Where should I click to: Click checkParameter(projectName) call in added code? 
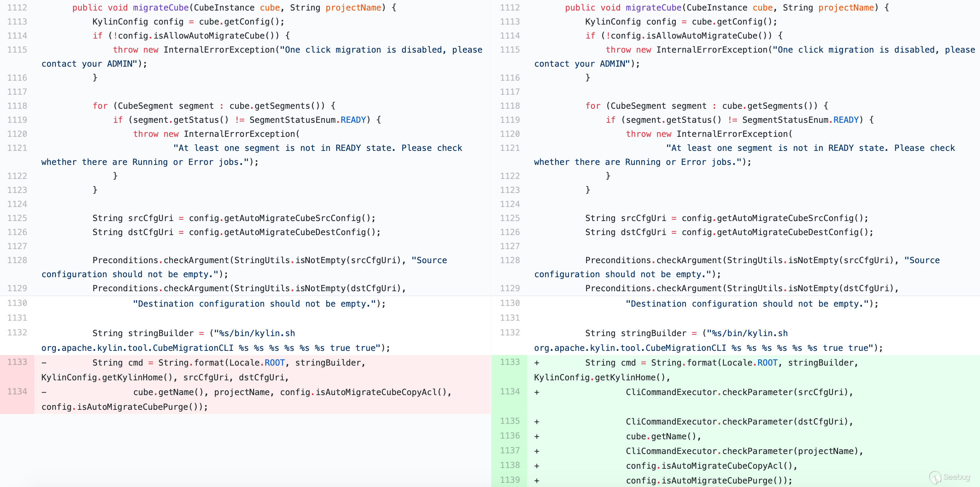coord(790,451)
